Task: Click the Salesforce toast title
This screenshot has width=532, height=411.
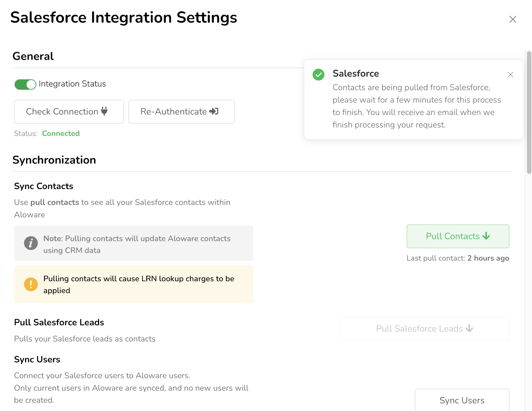Action: (356, 74)
